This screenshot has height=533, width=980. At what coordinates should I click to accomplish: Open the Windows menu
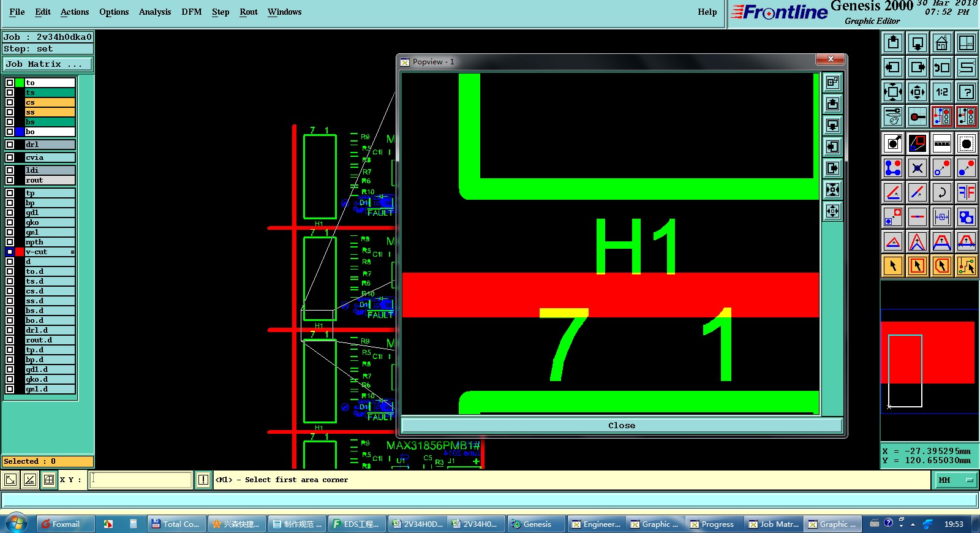284,12
